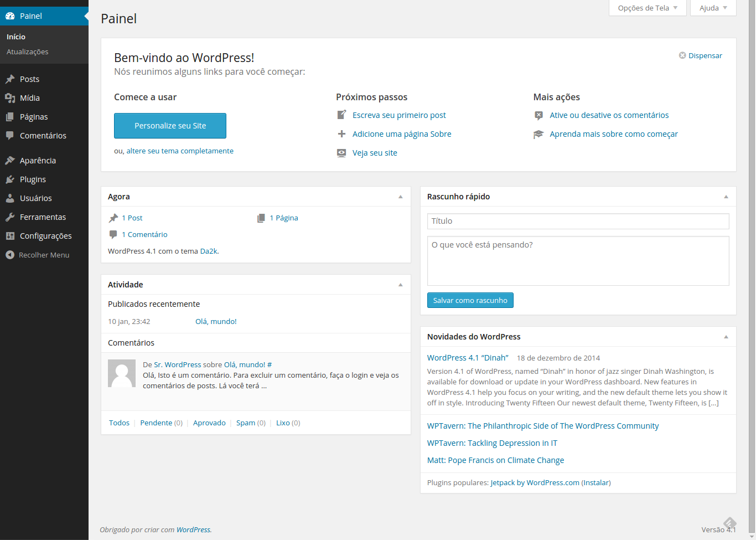Collapse the sidebar with Recolher Menu
The width and height of the screenshot is (756, 540).
(x=38, y=255)
